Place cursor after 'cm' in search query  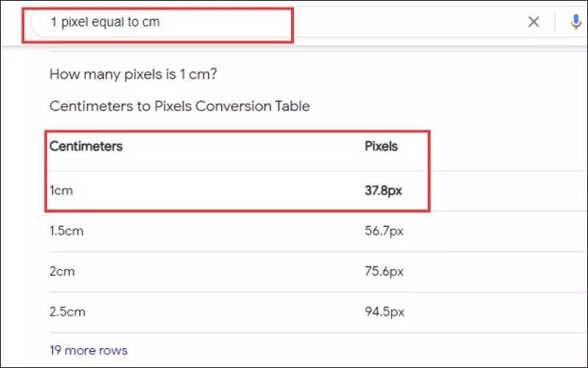click(161, 22)
